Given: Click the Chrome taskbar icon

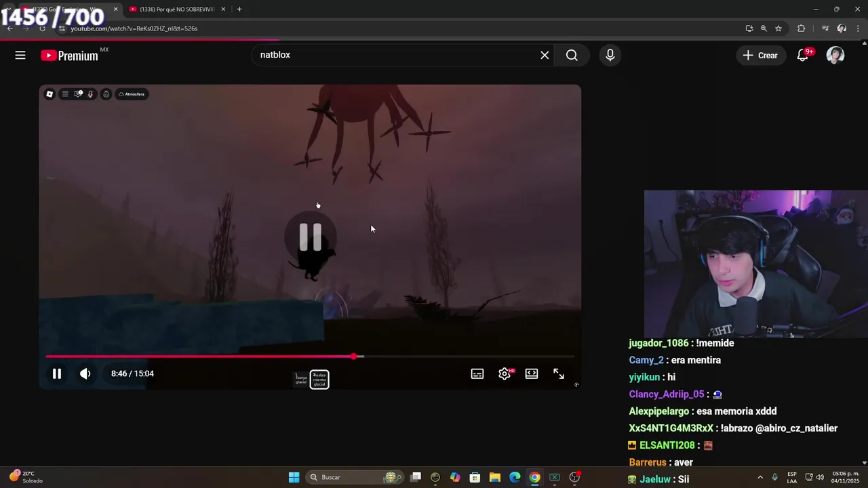Looking at the screenshot, I should (534, 477).
